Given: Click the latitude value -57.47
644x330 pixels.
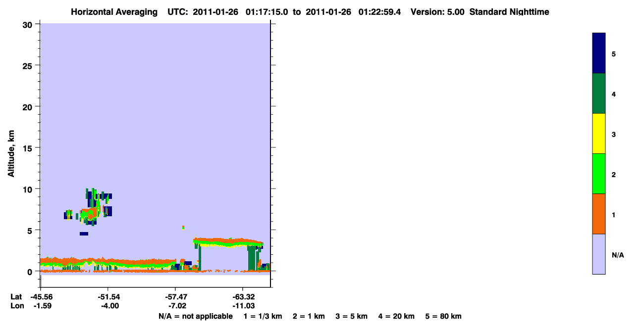Looking at the screenshot, I should (177, 297).
